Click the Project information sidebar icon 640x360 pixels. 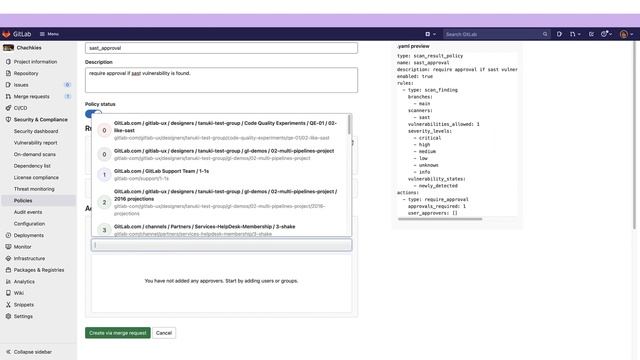click(x=8, y=62)
